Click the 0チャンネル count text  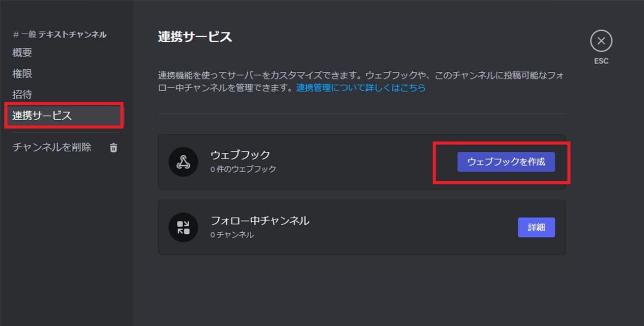pyautogui.click(x=232, y=235)
